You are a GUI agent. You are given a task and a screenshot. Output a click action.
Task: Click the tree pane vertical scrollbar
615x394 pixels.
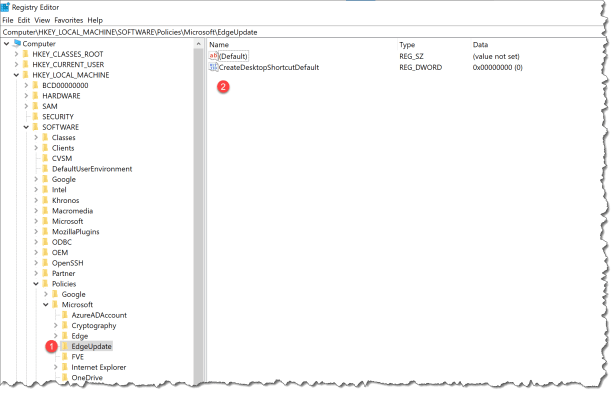198,215
